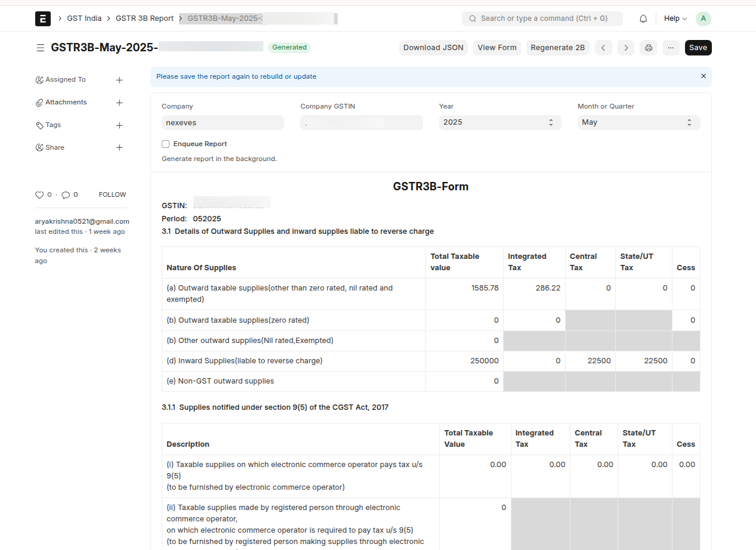Print the report via printer icon
This screenshot has width=756, height=550.
tap(649, 48)
